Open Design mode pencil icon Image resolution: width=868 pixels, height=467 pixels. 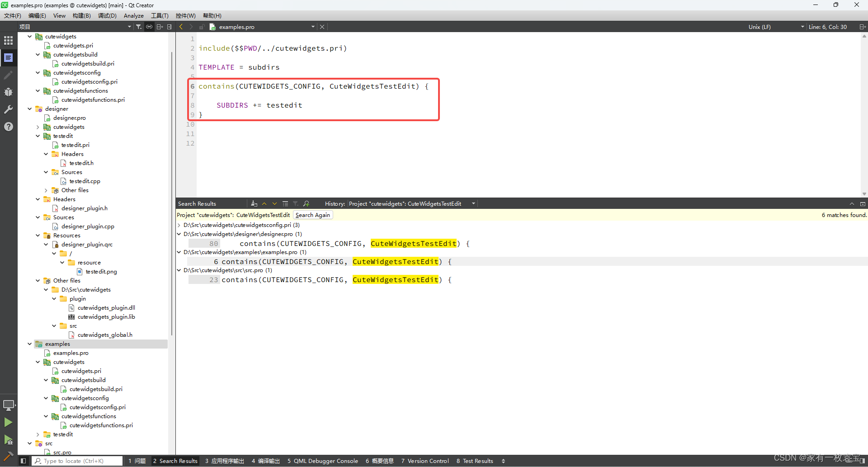point(8,75)
